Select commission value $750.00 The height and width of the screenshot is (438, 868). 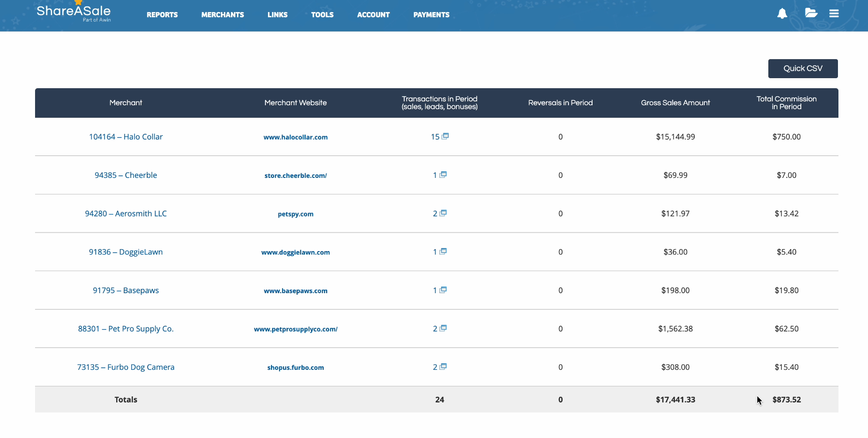coord(787,137)
